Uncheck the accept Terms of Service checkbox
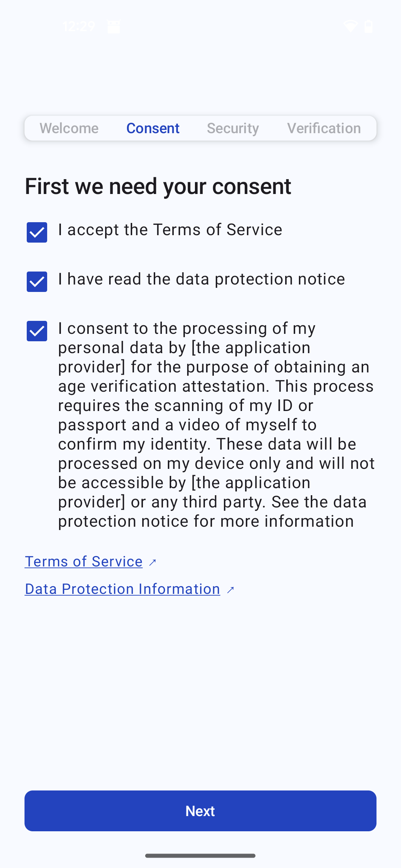Screen dimensions: 401x868 [x=37, y=232]
